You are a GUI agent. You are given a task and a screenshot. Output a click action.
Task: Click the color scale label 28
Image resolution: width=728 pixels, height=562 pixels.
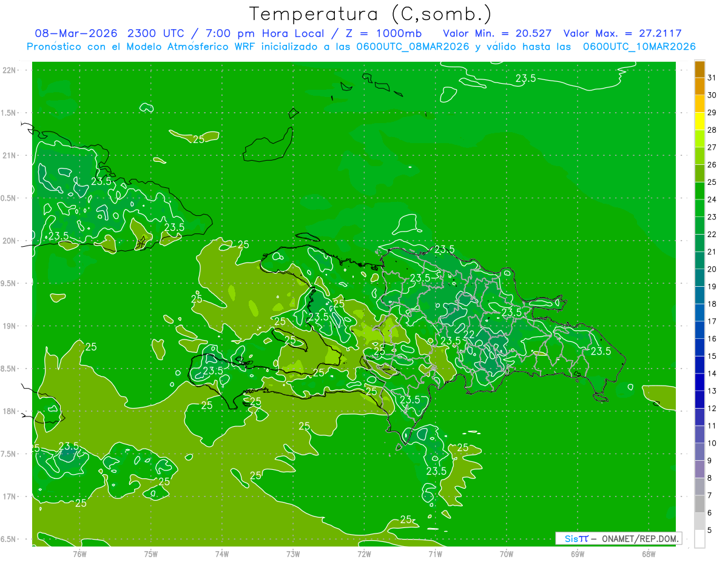[712, 130]
